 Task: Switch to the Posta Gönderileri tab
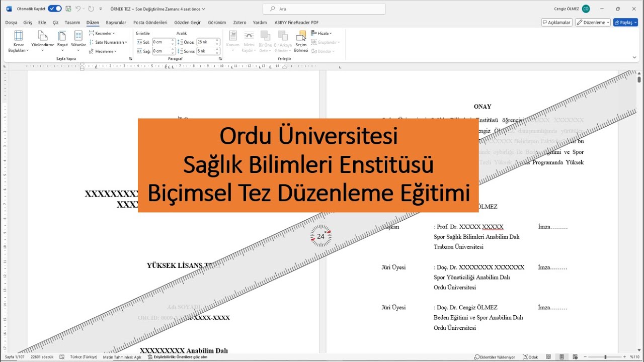pyautogui.click(x=150, y=23)
